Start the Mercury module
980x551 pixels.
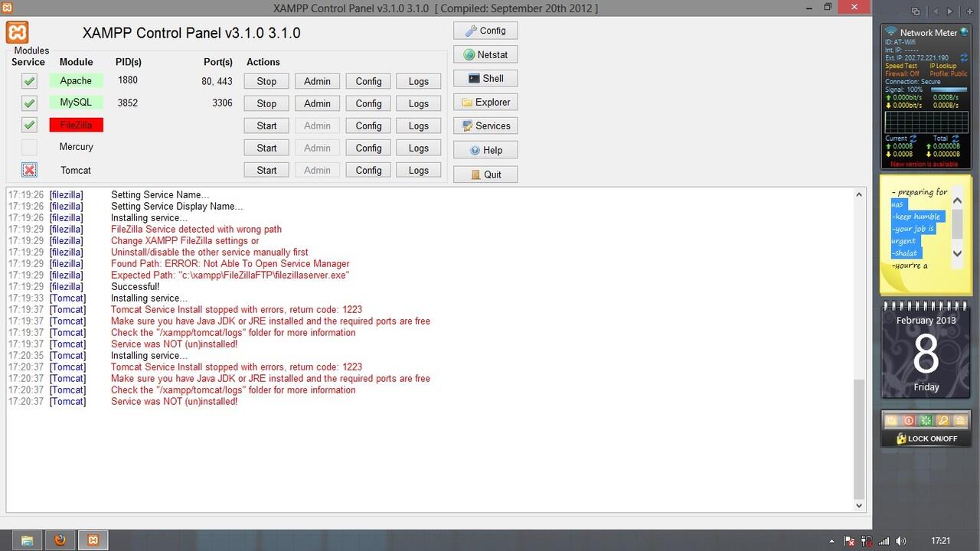(266, 148)
